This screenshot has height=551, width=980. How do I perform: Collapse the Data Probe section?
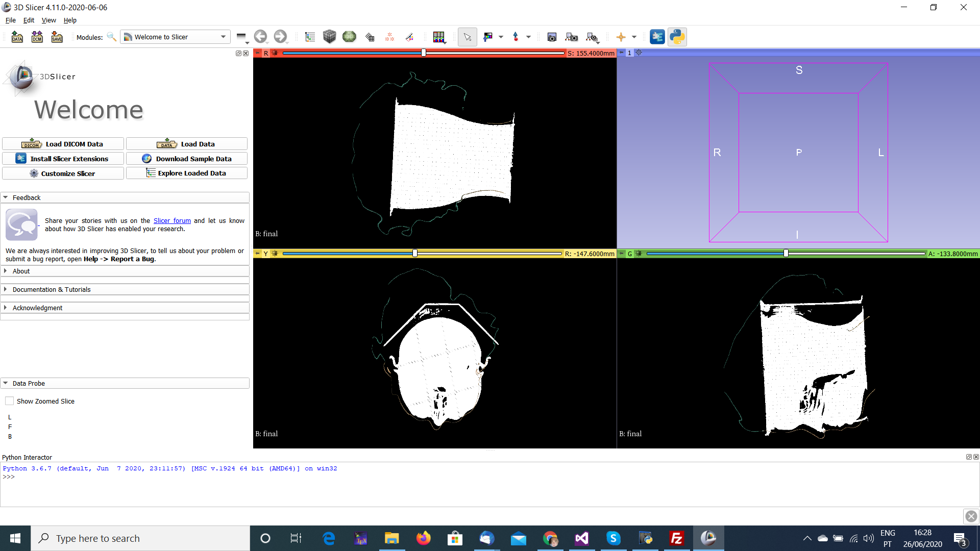pyautogui.click(x=125, y=383)
